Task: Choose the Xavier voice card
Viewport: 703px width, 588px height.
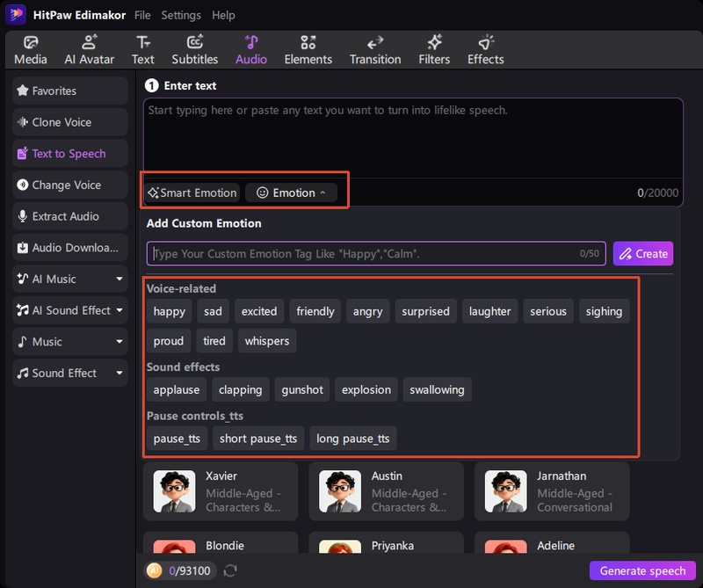Action: click(x=221, y=491)
